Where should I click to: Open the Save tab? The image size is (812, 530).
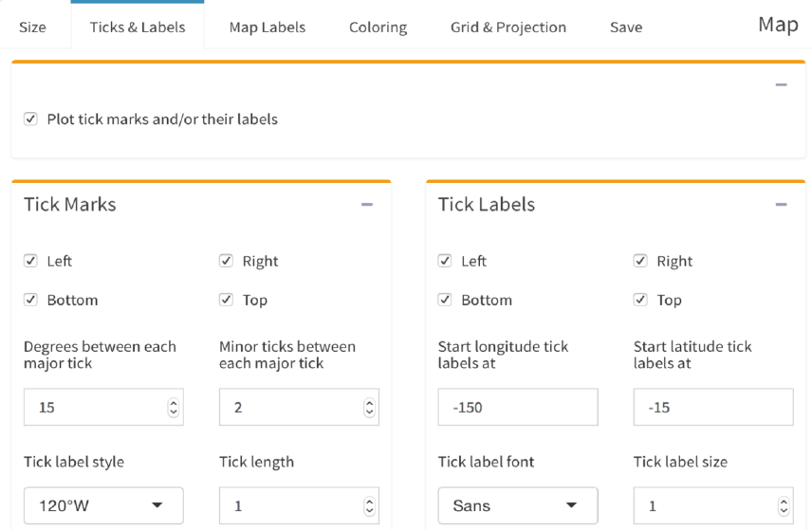pos(626,27)
